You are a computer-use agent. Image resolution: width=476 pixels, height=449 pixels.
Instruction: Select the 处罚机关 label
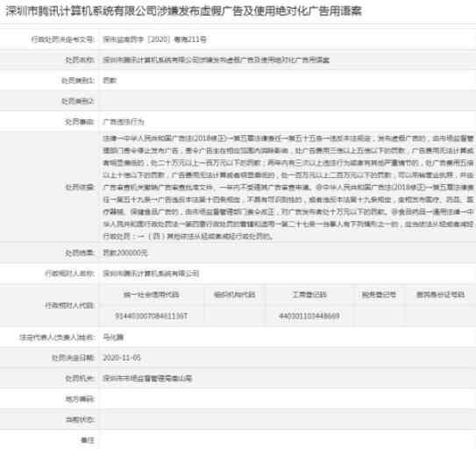80,379
